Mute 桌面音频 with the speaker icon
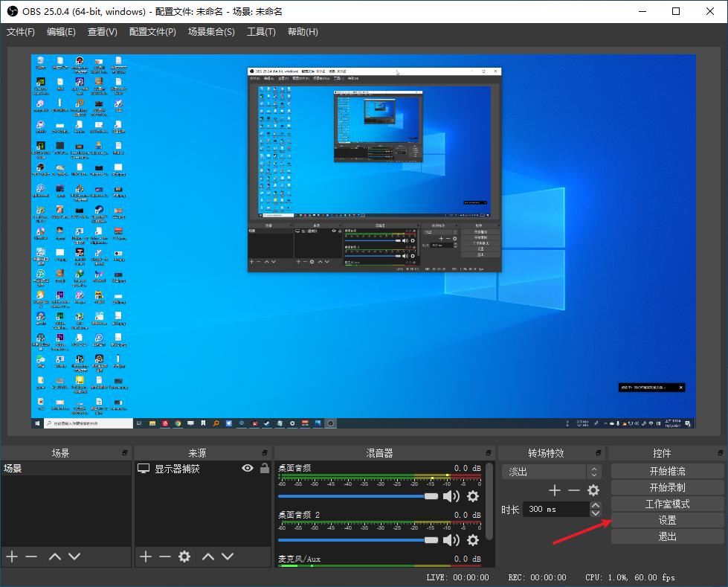The width and height of the screenshot is (728, 587). coord(451,496)
